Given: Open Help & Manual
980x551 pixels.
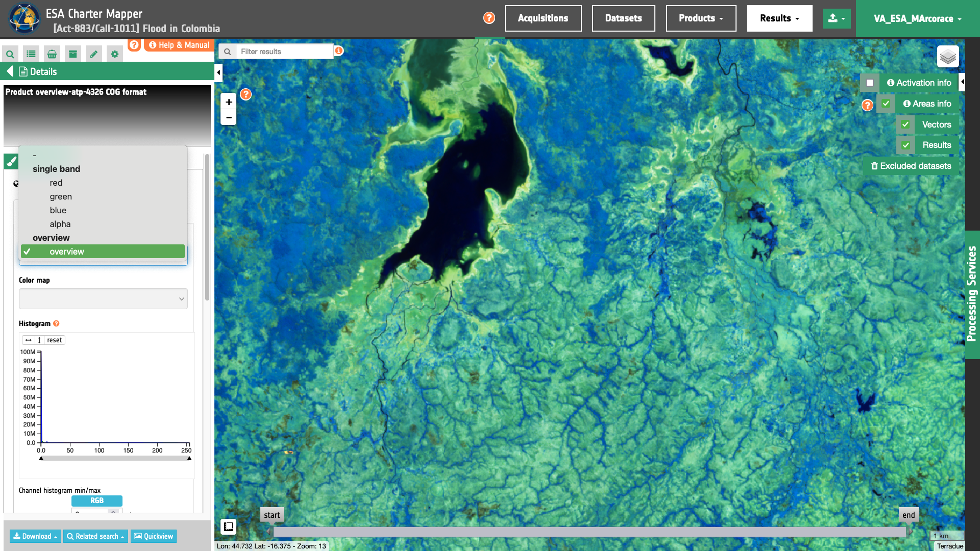Looking at the screenshot, I should [179, 45].
